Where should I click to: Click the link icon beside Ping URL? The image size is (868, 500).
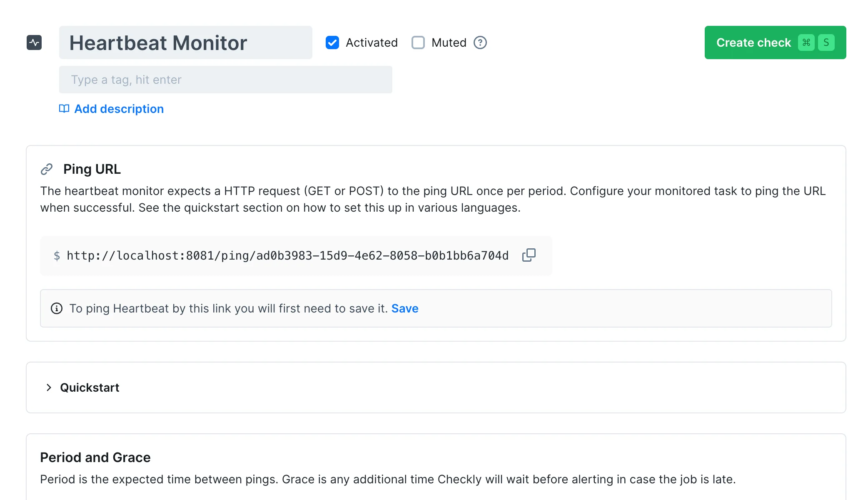point(47,169)
